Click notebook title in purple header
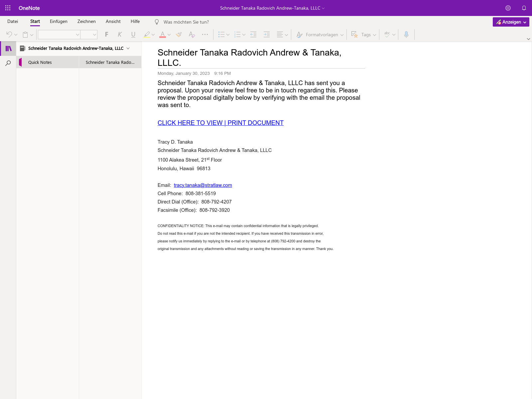 [x=272, y=8]
